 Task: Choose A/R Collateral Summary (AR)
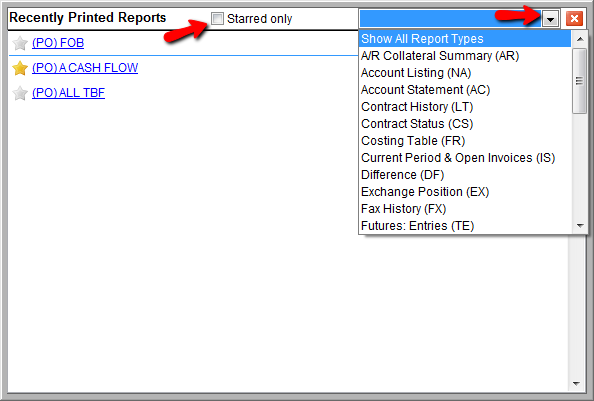[x=465, y=56]
